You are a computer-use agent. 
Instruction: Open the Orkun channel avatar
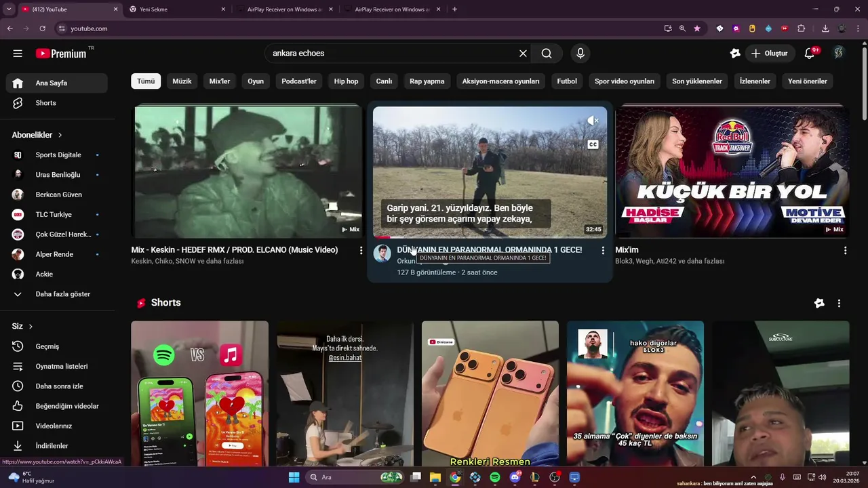[x=382, y=253]
